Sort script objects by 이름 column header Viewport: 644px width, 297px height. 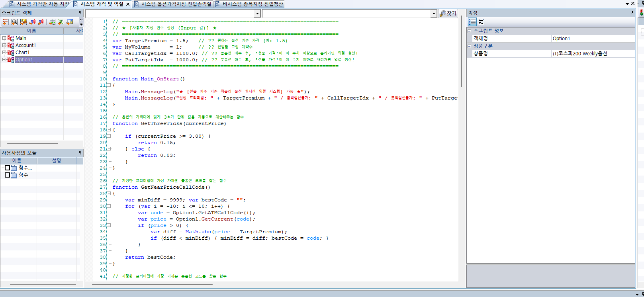tap(32, 31)
